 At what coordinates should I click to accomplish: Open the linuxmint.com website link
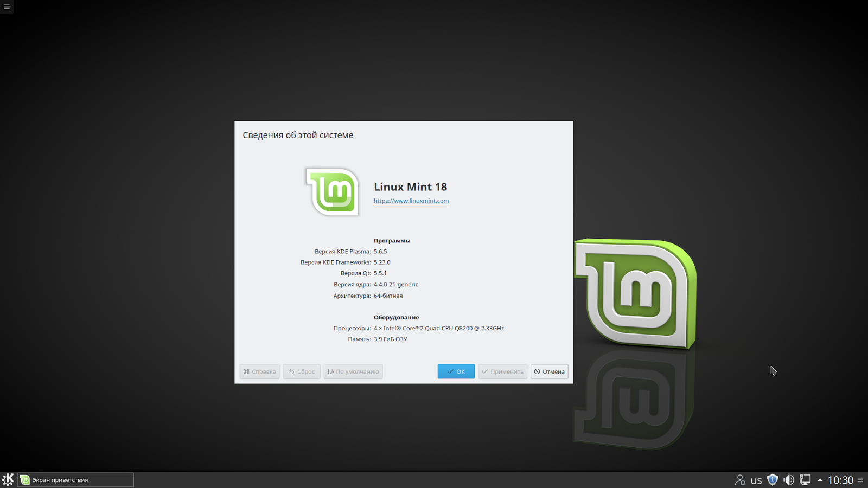411,201
